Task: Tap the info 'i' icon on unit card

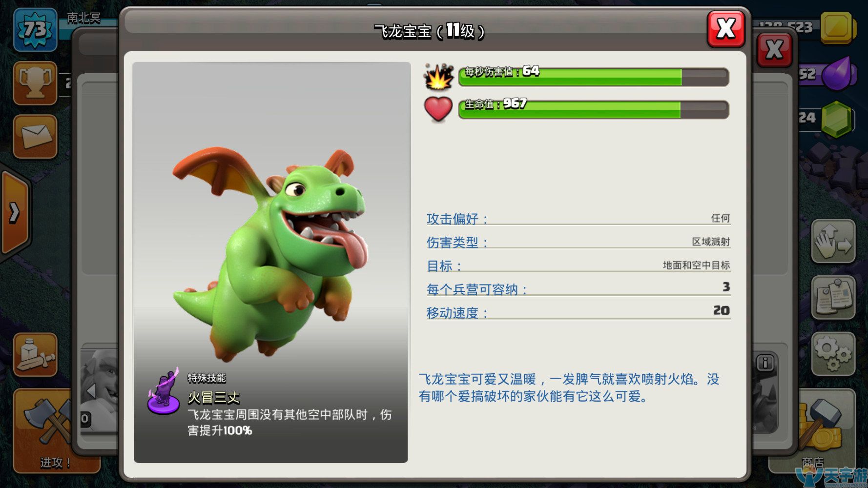Action: 765,363
